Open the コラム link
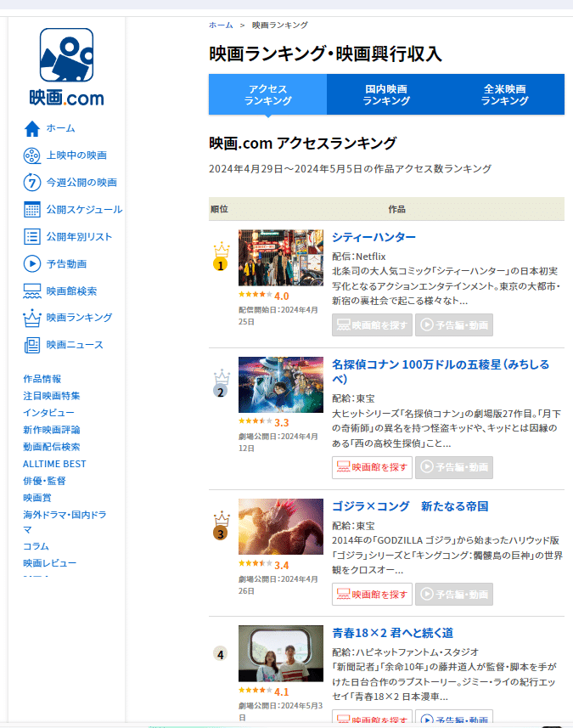The image size is (573, 728). (36, 546)
